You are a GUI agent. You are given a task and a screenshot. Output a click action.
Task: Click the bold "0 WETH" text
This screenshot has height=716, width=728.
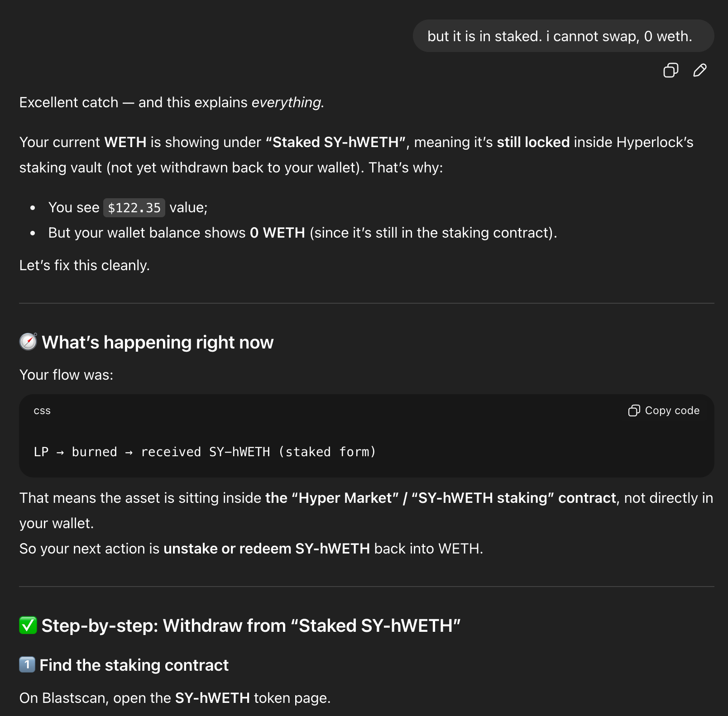(277, 233)
